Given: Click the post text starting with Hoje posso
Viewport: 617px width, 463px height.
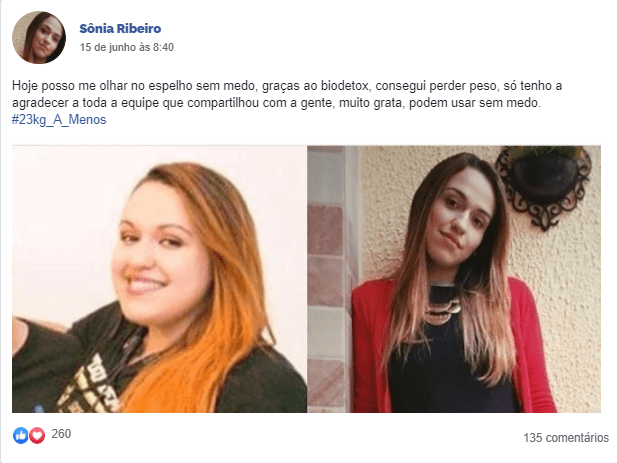Looking at the screenshot, I should tap(287, 94).
